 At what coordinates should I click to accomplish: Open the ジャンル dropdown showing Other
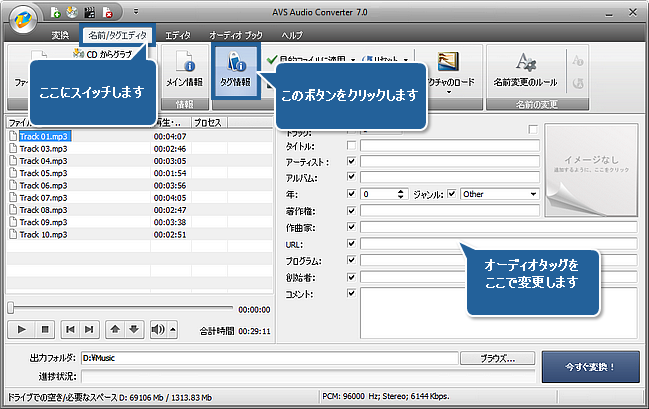[x=500, y=193]
